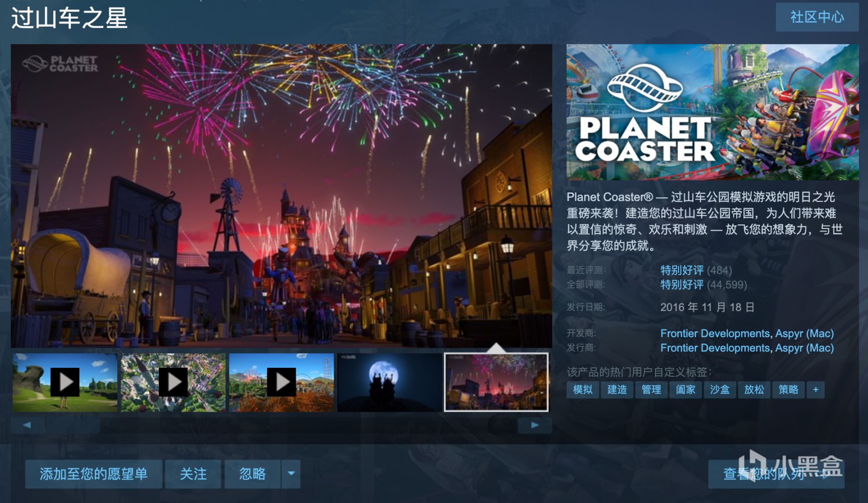The height and width of the screenshot is (503, 868).
Task: Open the 社区中心 community hub button
Action: point(817,17)
